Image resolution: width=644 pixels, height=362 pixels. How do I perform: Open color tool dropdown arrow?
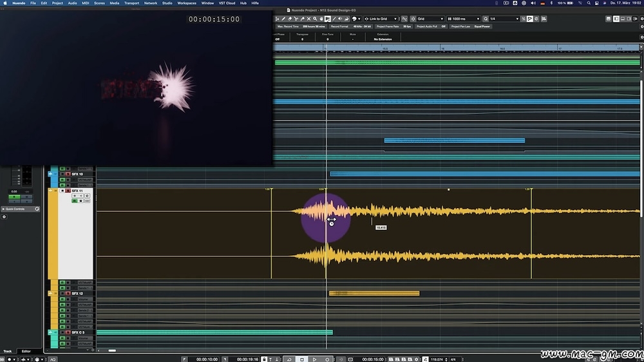pyautogui.click(x=359, y=19)
